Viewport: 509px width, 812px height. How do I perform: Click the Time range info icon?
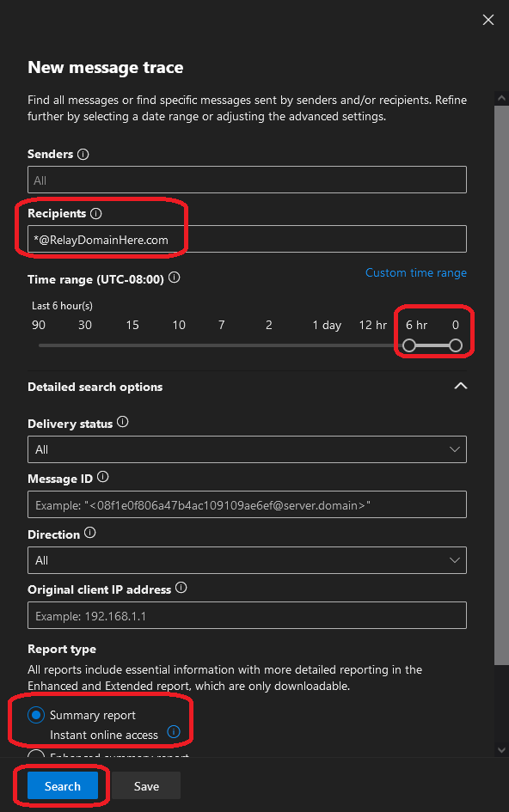(x=175, y=278)
